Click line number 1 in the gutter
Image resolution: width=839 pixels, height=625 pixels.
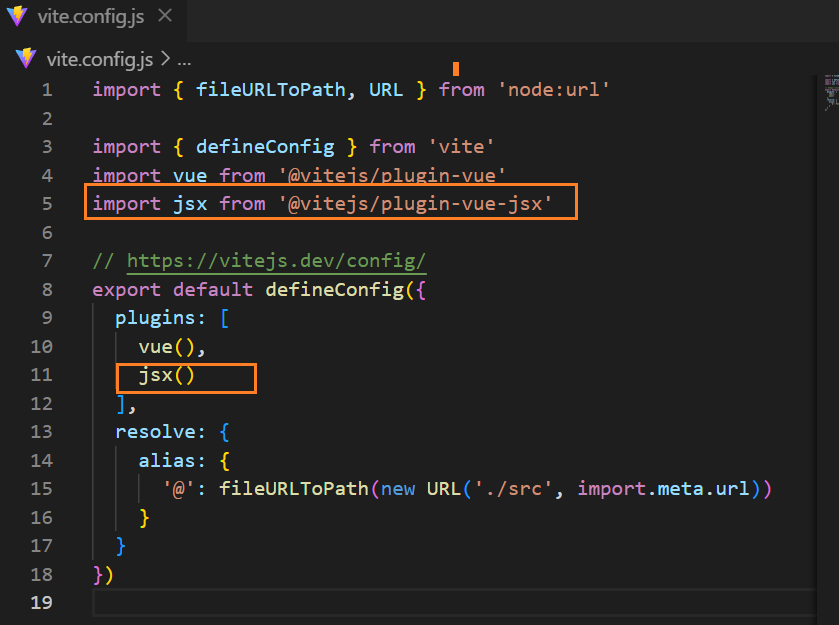point(47,90)
